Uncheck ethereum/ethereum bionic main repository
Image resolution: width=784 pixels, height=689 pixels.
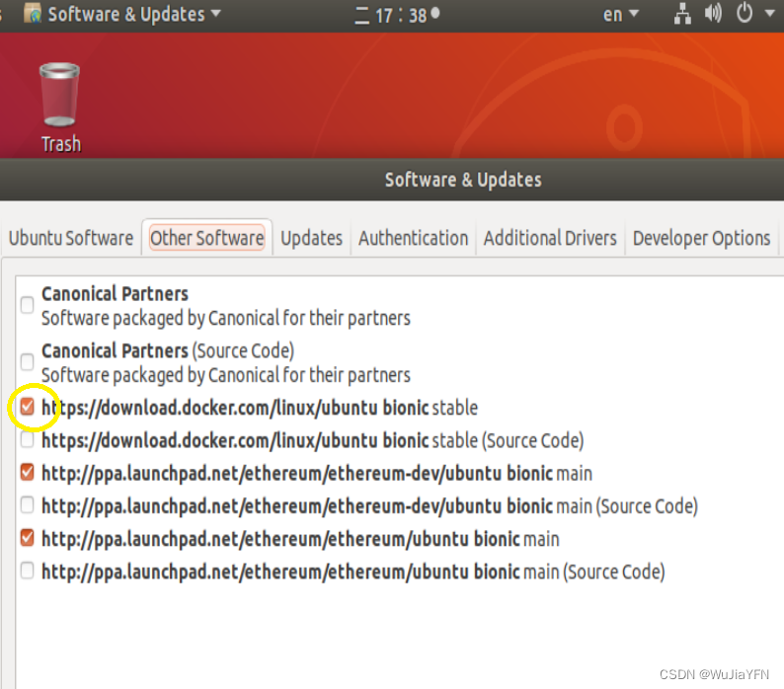tap(27, 539)
